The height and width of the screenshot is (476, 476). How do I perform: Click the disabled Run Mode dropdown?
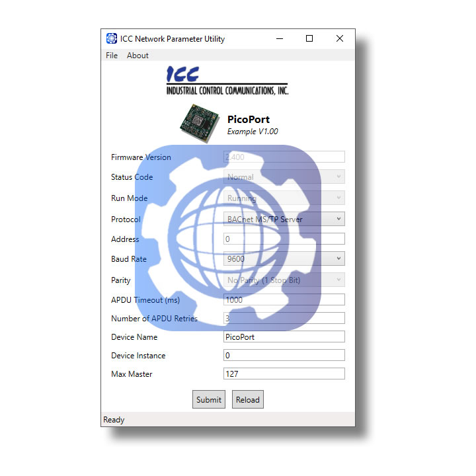tap(284, 198)
